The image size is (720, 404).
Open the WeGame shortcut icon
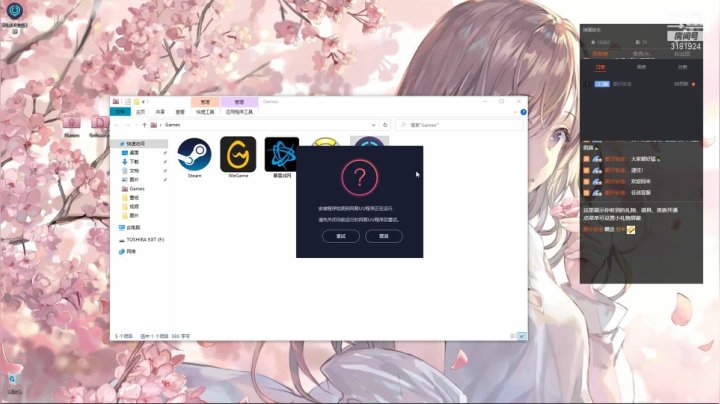click(x=238, y=158)
